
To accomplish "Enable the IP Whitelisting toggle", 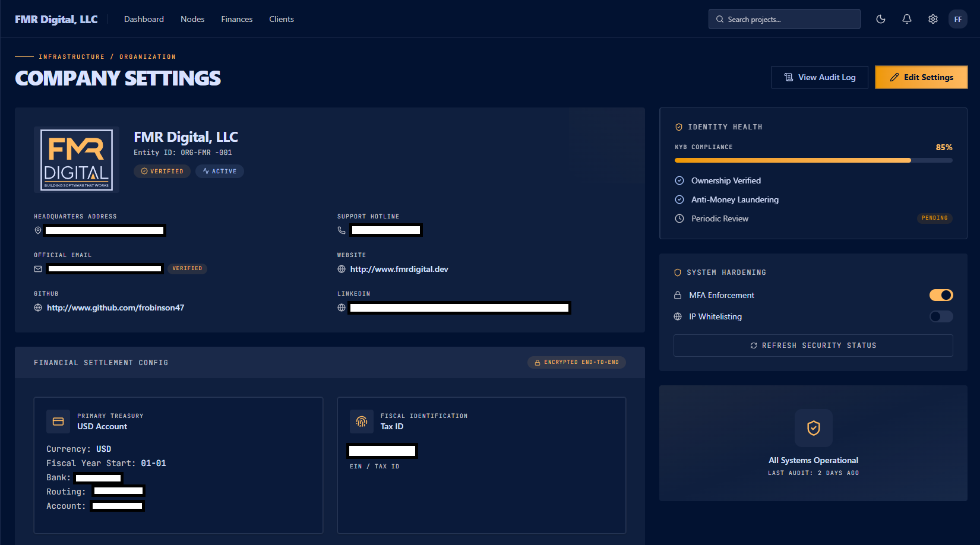I will pyautogui.click(x=941, y=316).
